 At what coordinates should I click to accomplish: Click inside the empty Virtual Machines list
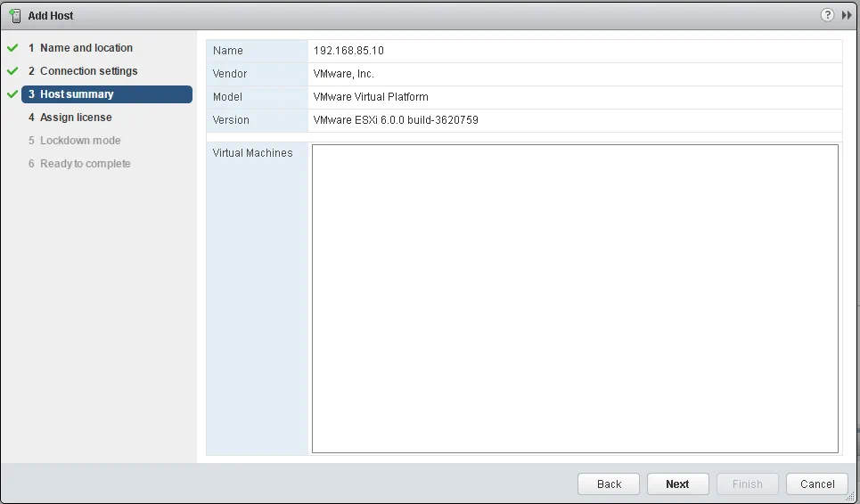pos(574,298)
